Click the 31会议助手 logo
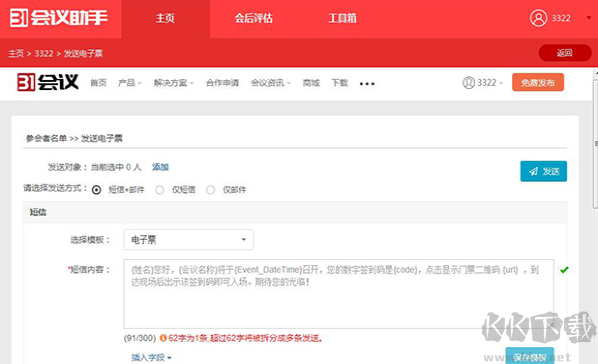 pos(59,18)
